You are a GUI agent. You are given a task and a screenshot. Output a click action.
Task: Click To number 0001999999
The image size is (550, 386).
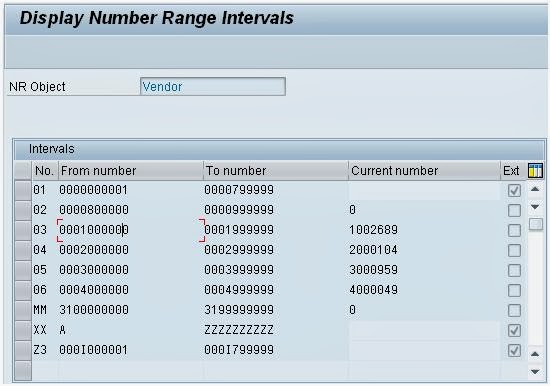pyautogui.click(x=239, y=230)
